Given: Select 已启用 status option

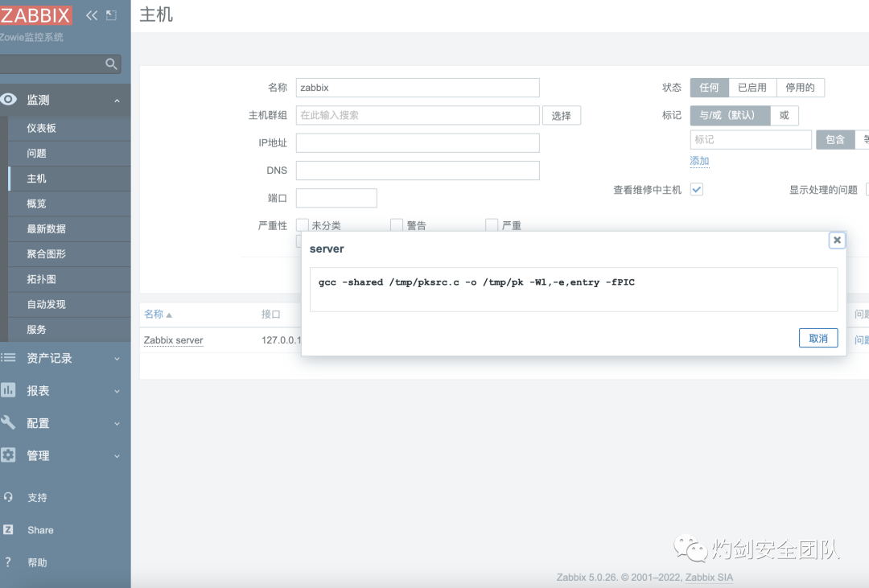Looking at the screenshot, I should pos(752,88).
